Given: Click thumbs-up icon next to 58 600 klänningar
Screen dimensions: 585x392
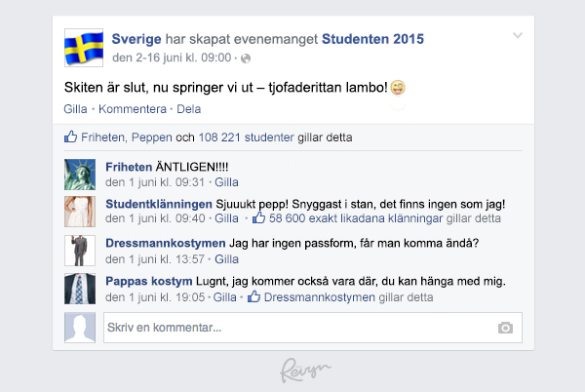Looking at the screenshot, I should click(259, 217).
